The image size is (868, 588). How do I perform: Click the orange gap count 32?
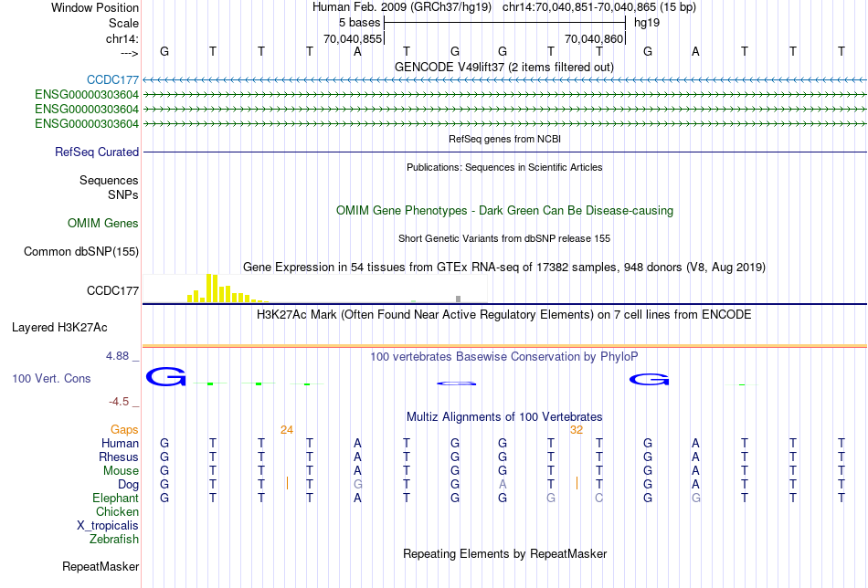pyautogui.click(x=577, y=430)
